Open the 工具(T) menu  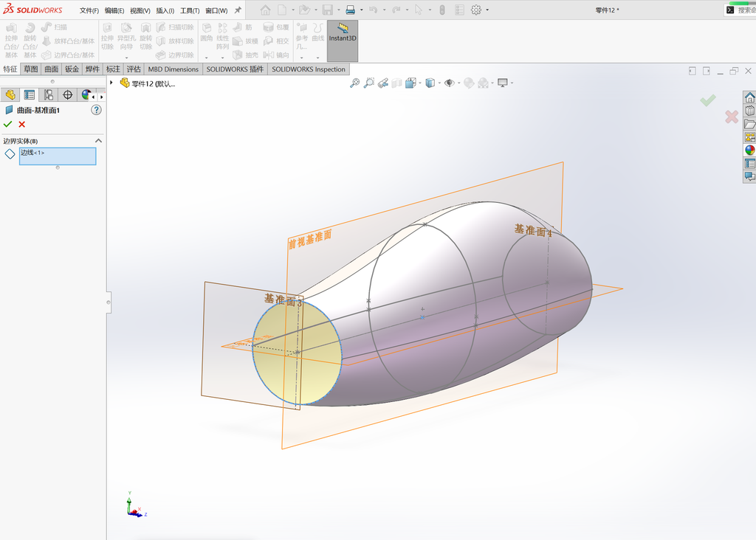190,10
